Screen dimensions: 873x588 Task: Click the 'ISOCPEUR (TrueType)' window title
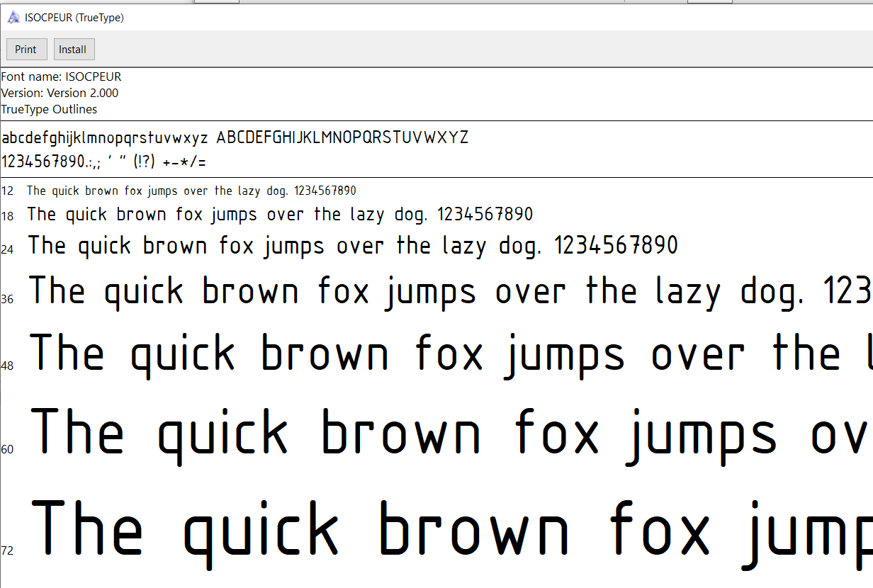click(74, 18)
